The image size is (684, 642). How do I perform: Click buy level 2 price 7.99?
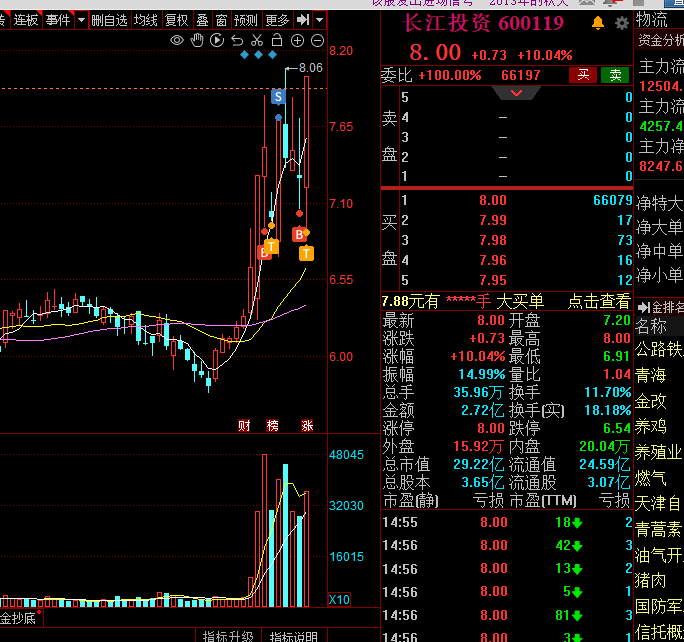click(493, 220)
